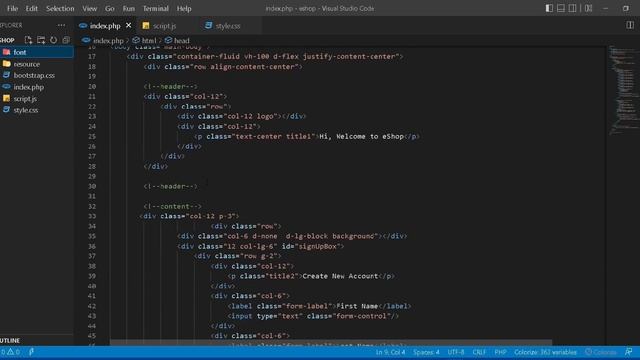Image resolution: width=640 pixels, height=360 pixels.
Task: Collapse all folders in Explorer
Action: 66,40
